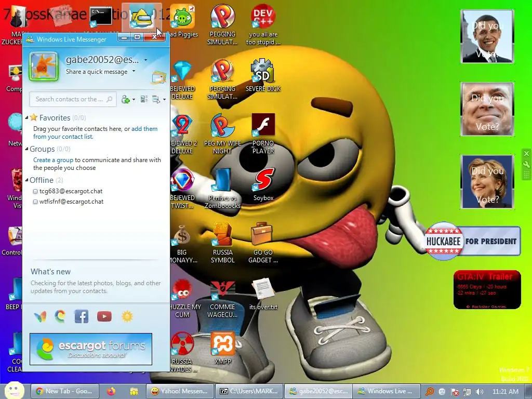Viewport: 532px width, 399px height.
Task: Click the contact list layout icon
Action: coord(144,99)
